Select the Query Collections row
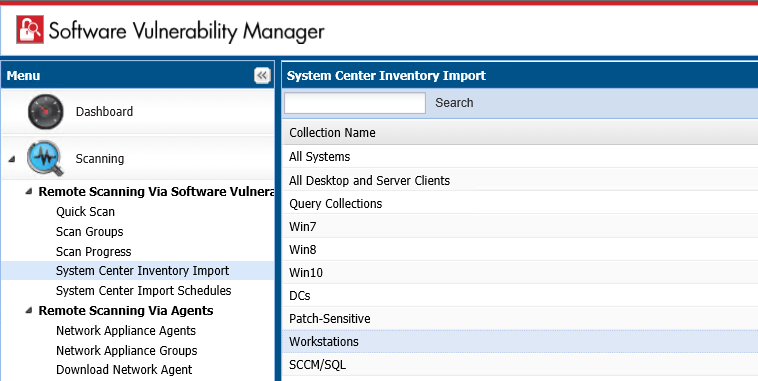 (x=520, y=203)
